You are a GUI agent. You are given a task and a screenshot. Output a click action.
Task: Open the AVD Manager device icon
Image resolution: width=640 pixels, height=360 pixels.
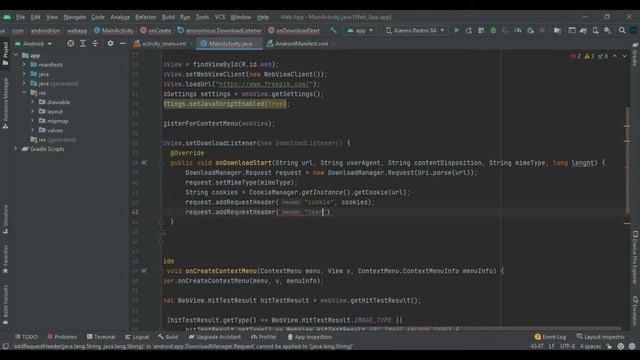(596, 30)
